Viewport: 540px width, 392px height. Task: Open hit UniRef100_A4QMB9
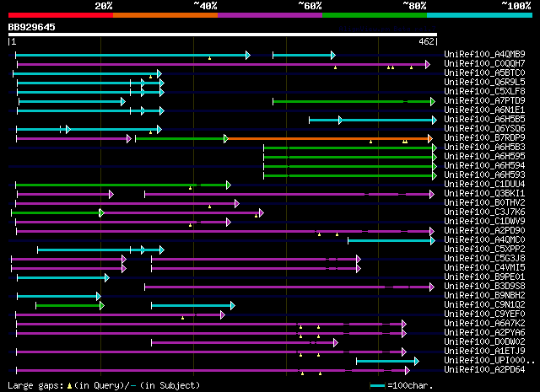(x=484, y=54)
